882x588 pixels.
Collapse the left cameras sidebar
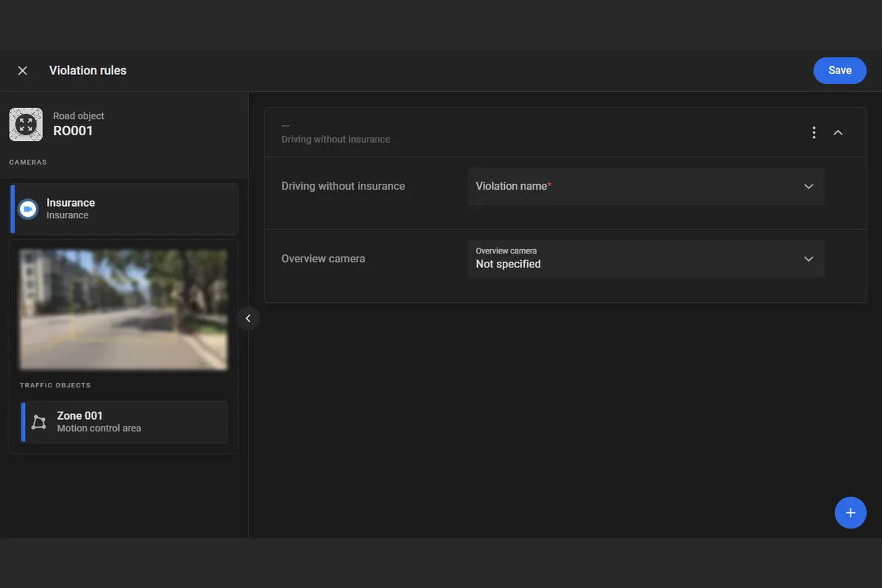pyautogui.click(x=248, y=318)
